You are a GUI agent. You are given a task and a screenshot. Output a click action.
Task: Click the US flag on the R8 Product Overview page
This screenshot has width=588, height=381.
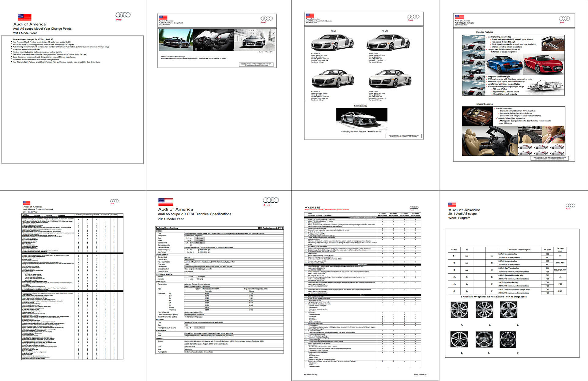click(x=310, y=15)
